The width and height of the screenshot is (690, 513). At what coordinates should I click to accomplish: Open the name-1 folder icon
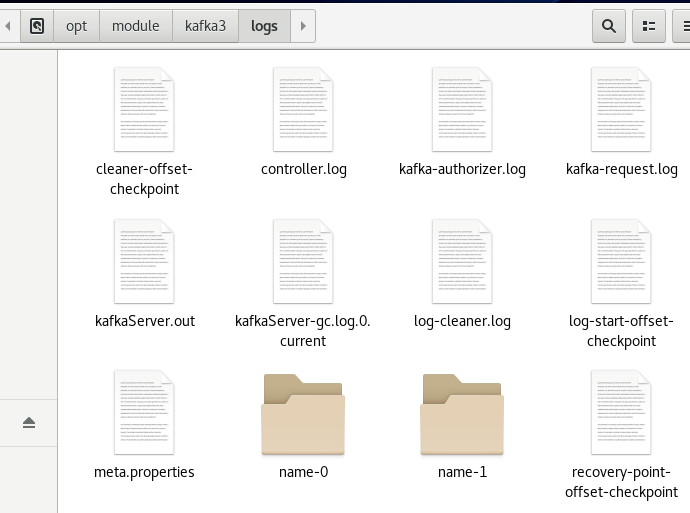tap(462, 414)
